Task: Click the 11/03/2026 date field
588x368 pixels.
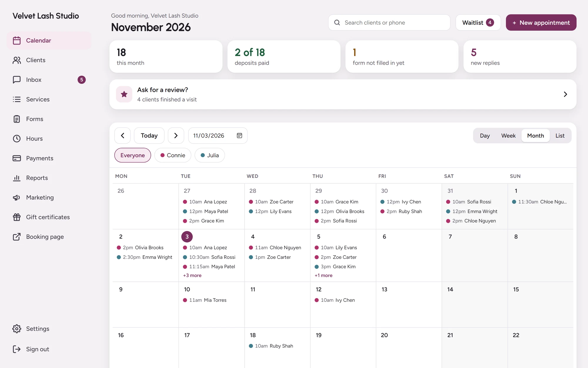Action: pos(218,135)
